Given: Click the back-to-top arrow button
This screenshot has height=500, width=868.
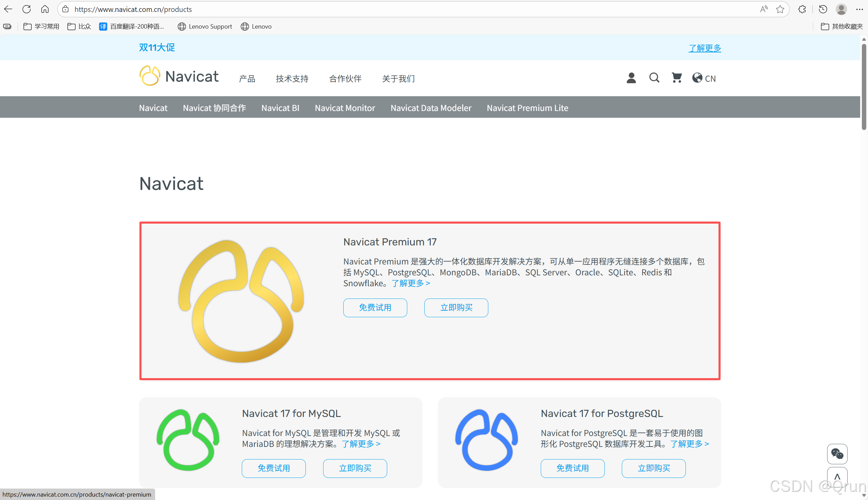Looking at the screenshot, I should 837,477.
